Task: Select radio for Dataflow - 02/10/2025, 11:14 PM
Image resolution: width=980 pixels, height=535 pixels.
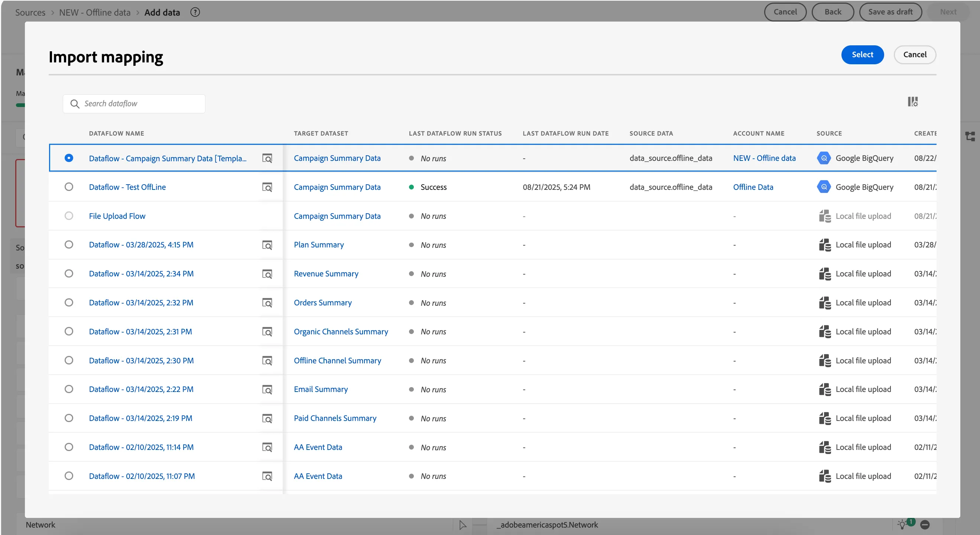Action: click(69, 447)
